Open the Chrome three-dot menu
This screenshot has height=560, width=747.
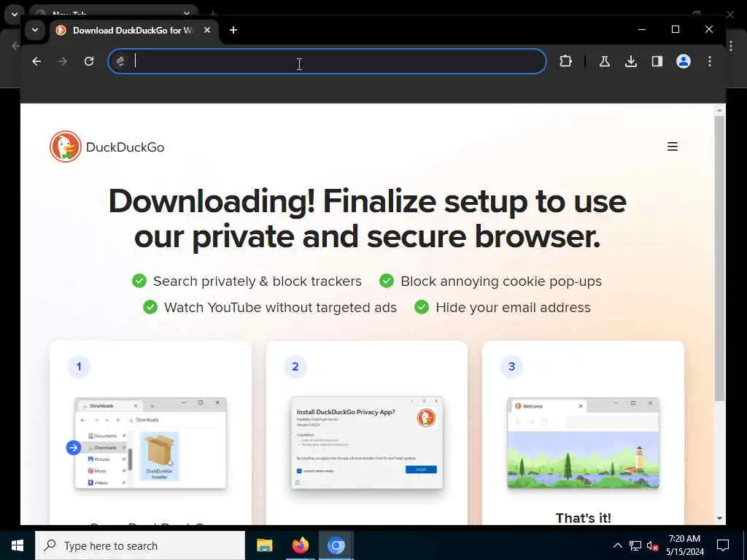tap(710, 61)
